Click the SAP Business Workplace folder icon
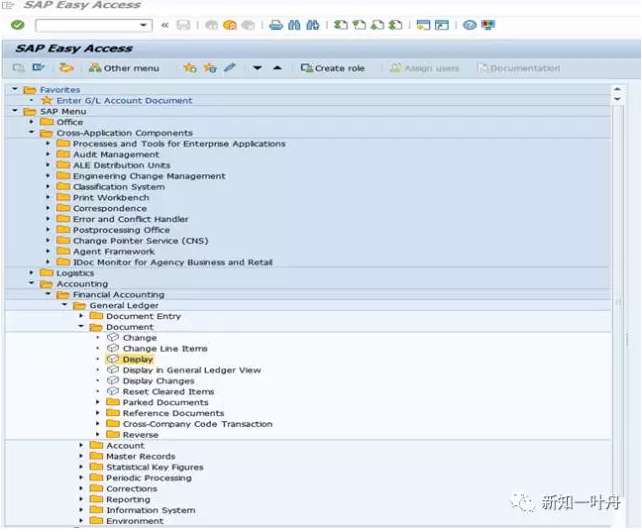Viewport: 642px width, 532px height. click(66, 68)
